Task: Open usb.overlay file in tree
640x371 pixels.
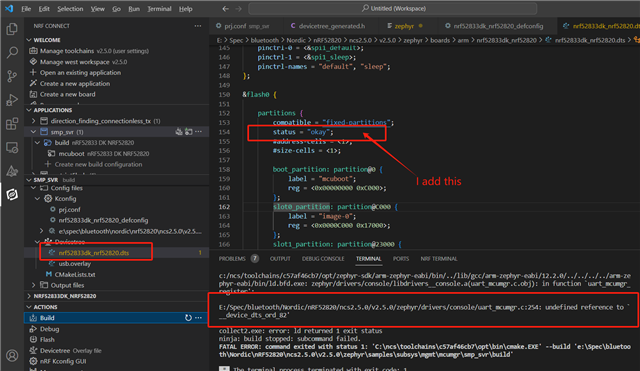Action: coord(75,264)
